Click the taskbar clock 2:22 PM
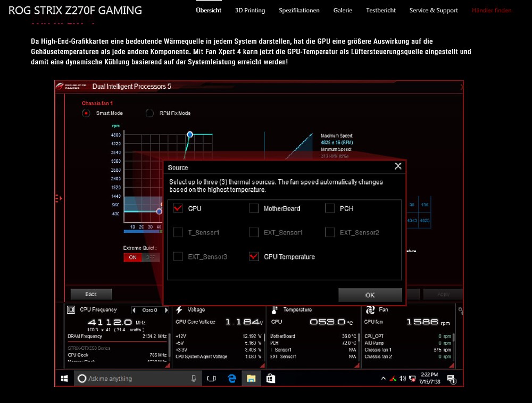Image resolution: width=532 pixels, height=403 pixels. tap(429, 378)
